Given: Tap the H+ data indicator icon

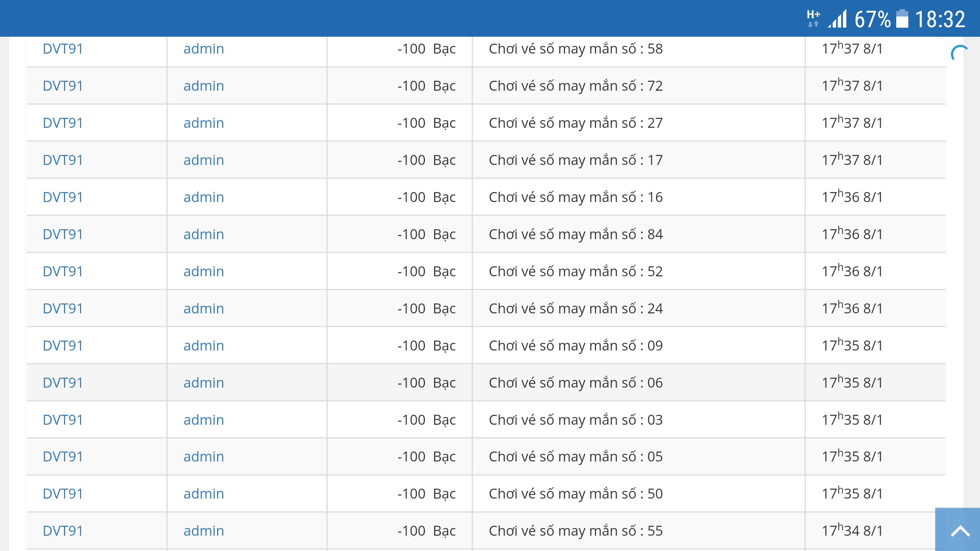Looking at the screenshot, I should click(813, 19).
